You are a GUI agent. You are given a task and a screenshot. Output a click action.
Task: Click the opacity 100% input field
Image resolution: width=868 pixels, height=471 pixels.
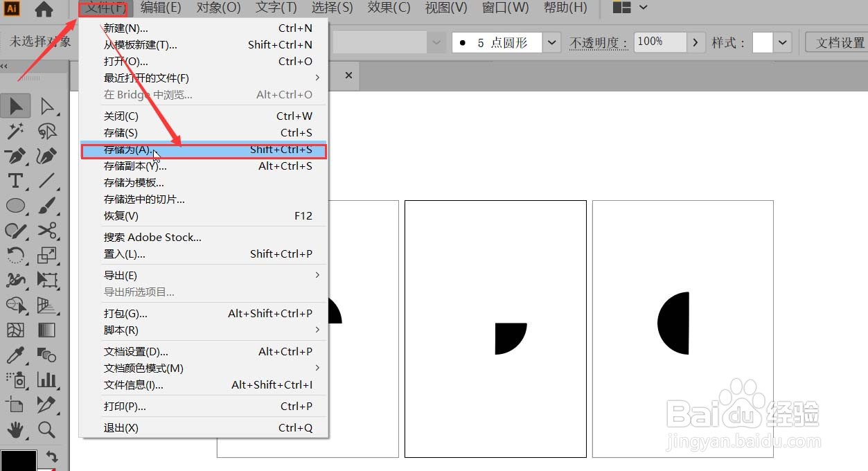click(661, 42)
